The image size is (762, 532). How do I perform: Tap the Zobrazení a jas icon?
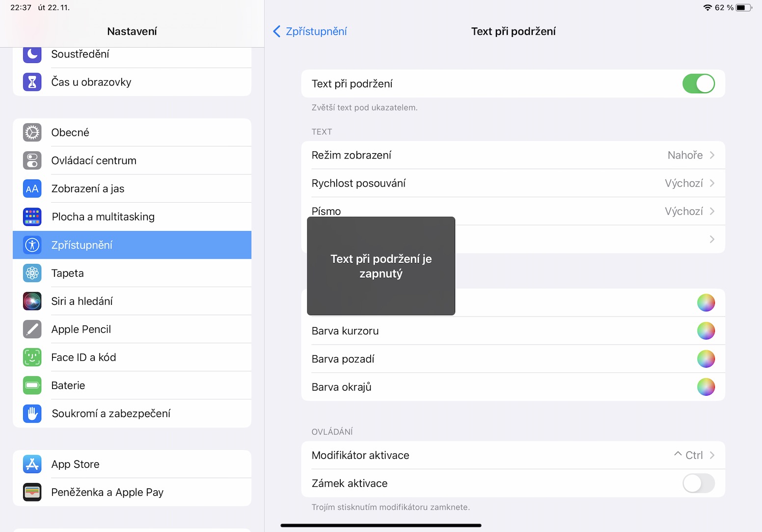click(x=32, y=189)
